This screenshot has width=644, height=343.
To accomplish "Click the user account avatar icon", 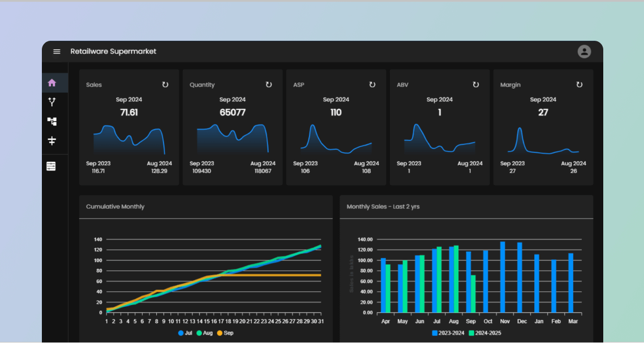I will (584, 52).
